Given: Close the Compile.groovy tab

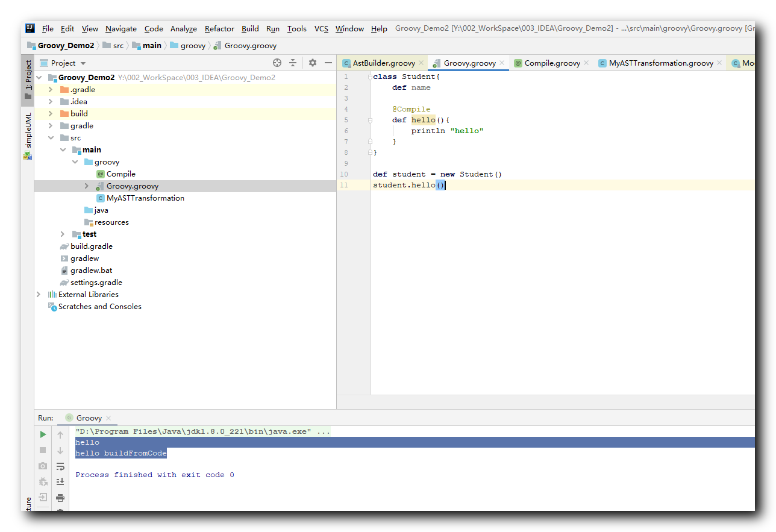Looking at the screenshot, I should click(586, 63).
